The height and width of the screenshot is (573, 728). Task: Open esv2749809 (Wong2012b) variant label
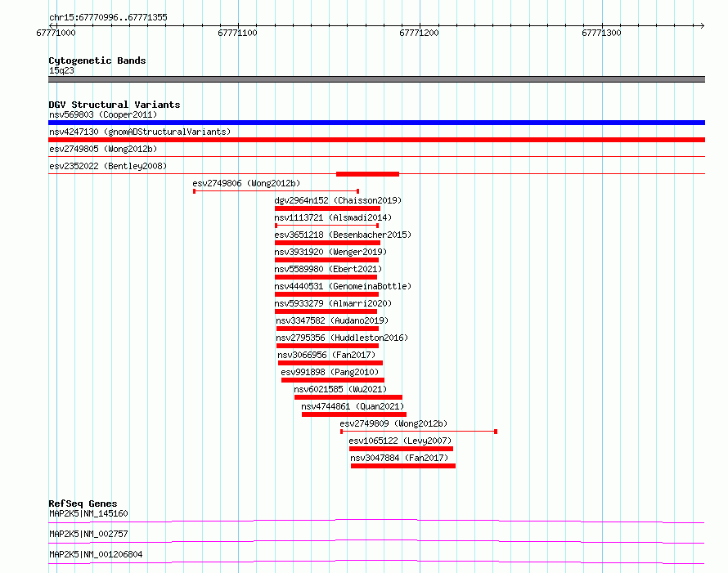coord(393,423)
